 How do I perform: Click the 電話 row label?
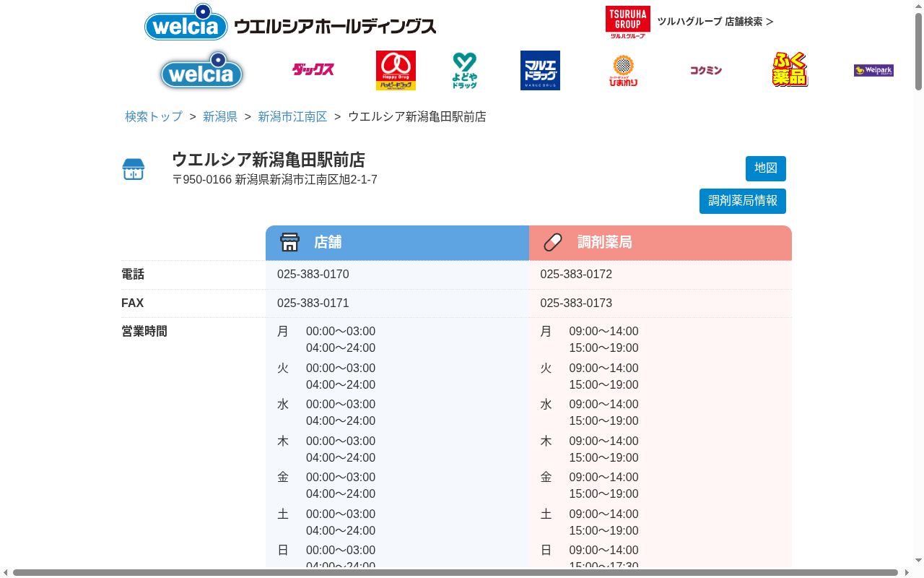[x=133, y=275]
